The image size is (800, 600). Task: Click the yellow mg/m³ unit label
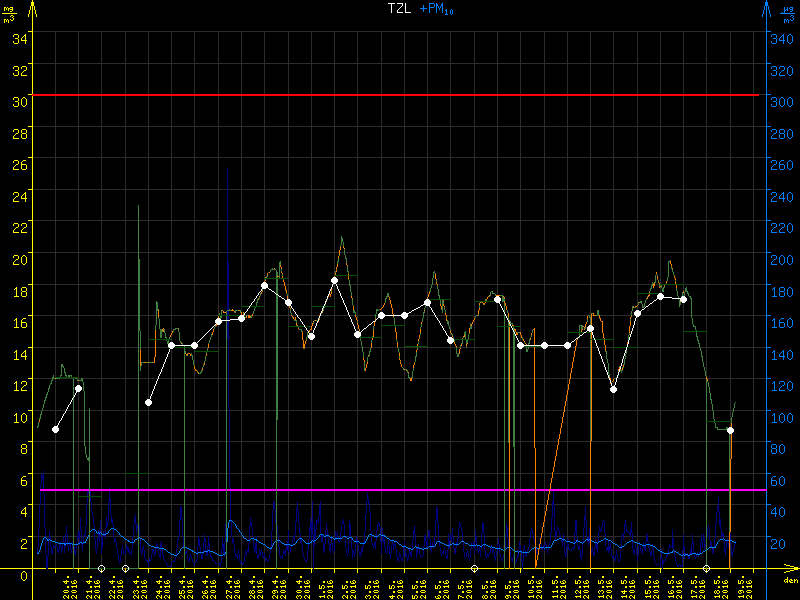pos(10,14)
